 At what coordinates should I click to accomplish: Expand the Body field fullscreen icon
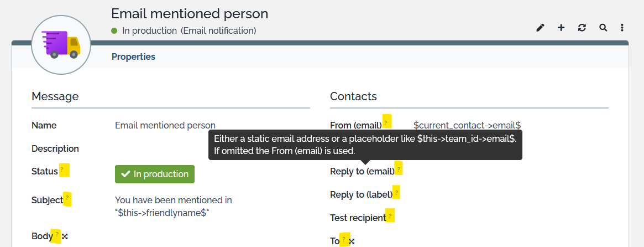point(65,236)
